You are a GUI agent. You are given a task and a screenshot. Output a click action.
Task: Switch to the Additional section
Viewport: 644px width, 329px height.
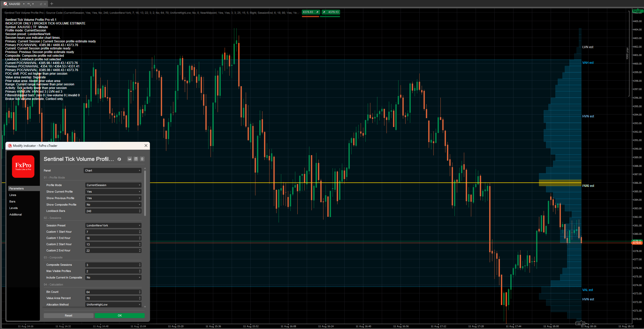[x=16, y=214]
